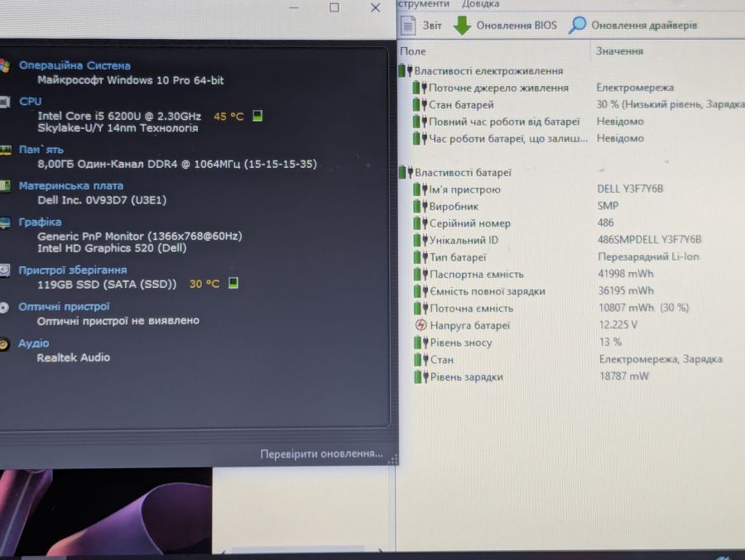Click the CPU temperature indicator icon at 45 °C
The width and height of the screenshot is (745, 560).
pyautogui.click(x=257, y=116)
